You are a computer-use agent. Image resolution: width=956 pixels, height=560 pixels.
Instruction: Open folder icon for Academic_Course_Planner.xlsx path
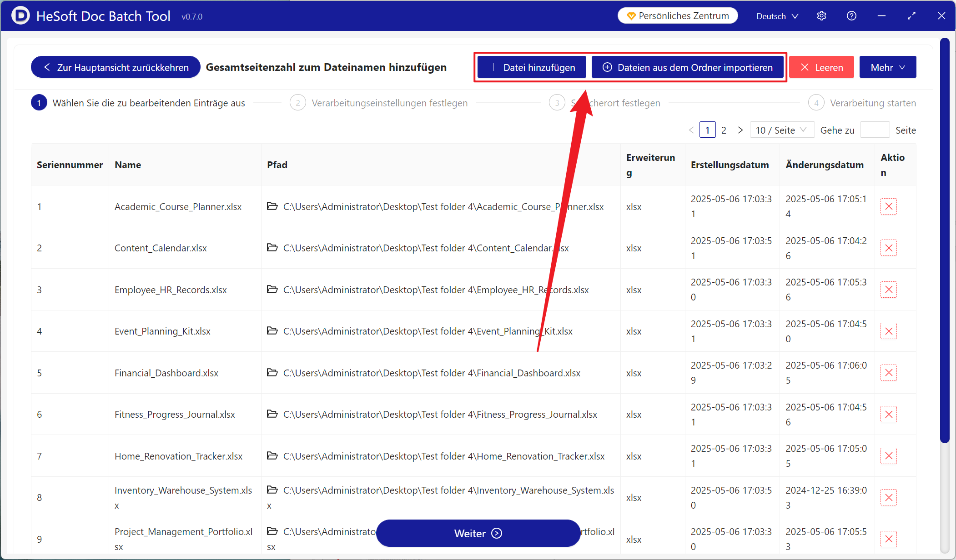[272, 206]
